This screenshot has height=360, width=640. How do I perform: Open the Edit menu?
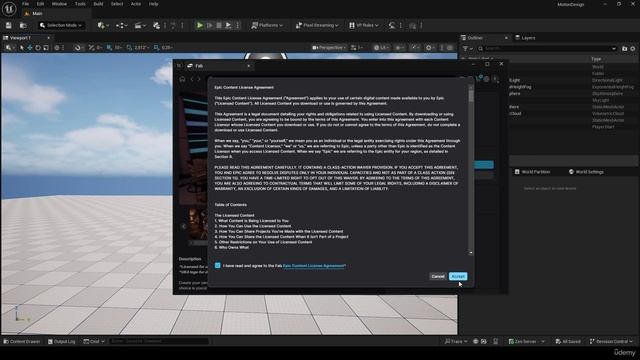point(40,4)
